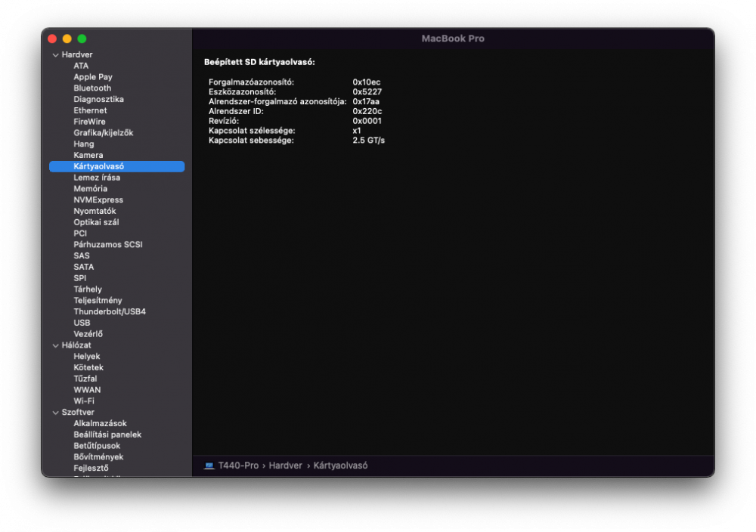Image resolution: width=756 pixels, height=532 pixels.
Task: Select SPI in the sidebar
Action: coord(79,278)
